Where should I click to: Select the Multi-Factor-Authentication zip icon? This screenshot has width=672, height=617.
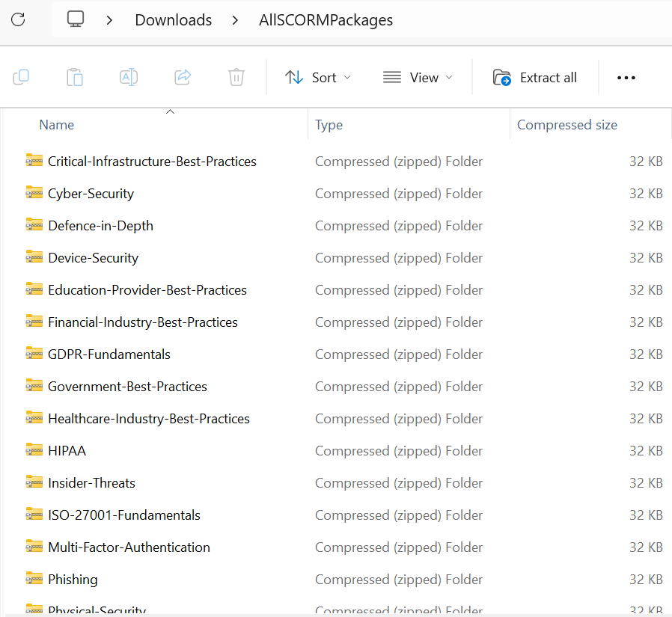click(34, 547)
